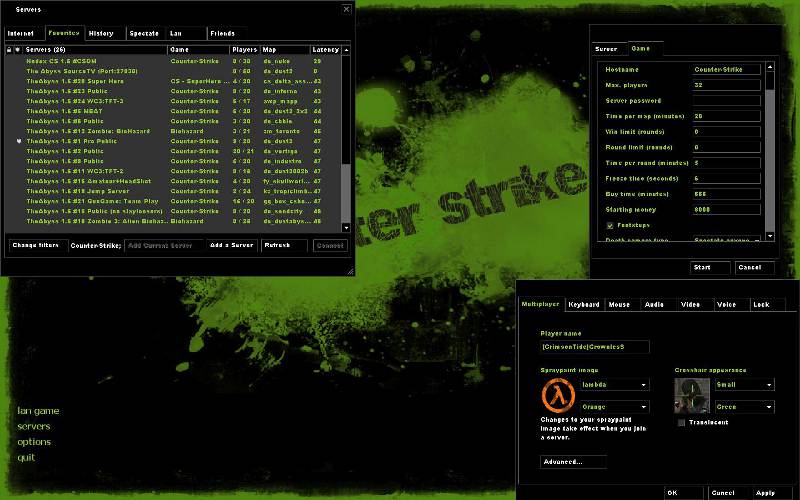
Task: Click OK in the options window
Action: pyautogui.click(x=684, y=493)
